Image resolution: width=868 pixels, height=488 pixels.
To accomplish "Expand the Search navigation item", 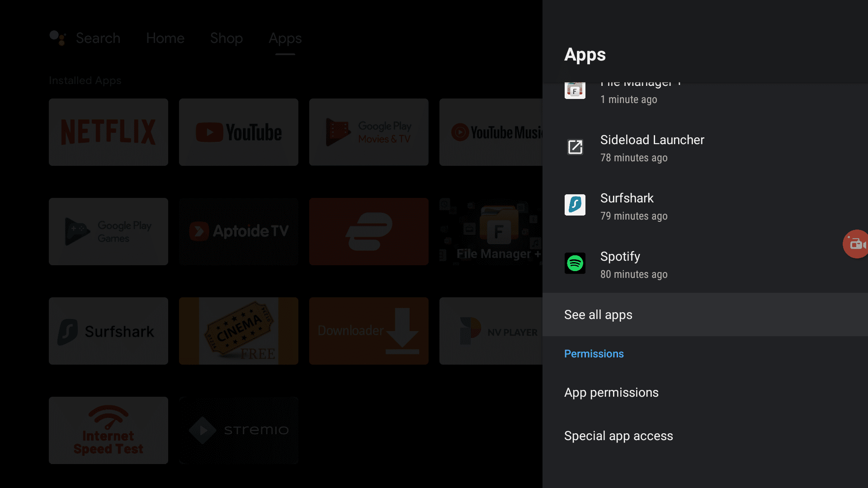I will click(98, 37).
